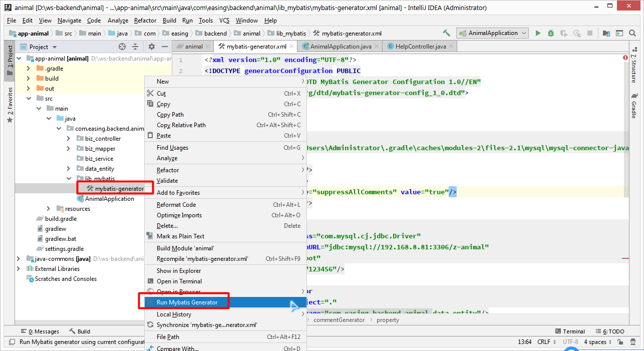Viewport: 644px width, 351px height.
Task: Toggle the 0: Messages tool window
Action: point(40,331)
